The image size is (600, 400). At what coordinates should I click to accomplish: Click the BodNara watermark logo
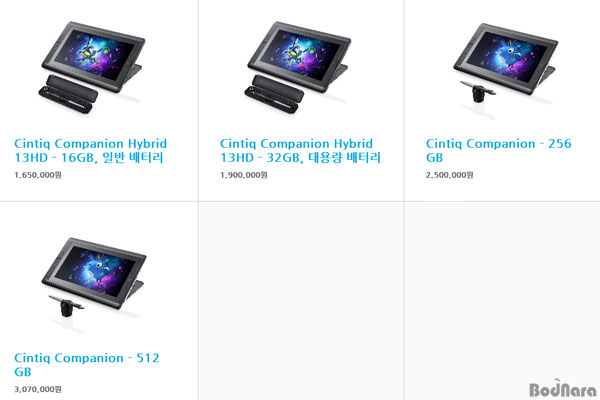(x=562, y=389)
